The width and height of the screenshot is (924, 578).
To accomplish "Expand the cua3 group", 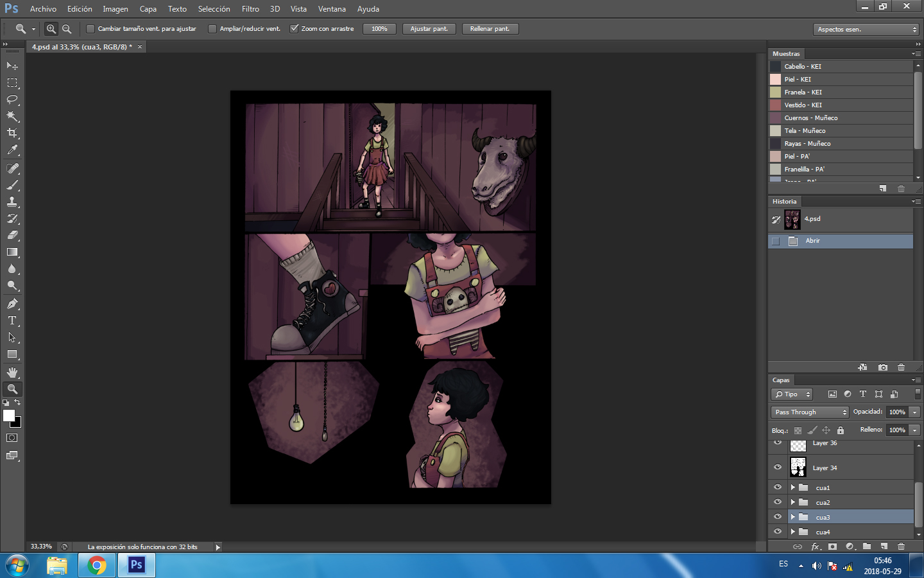I will click(793, 517).
